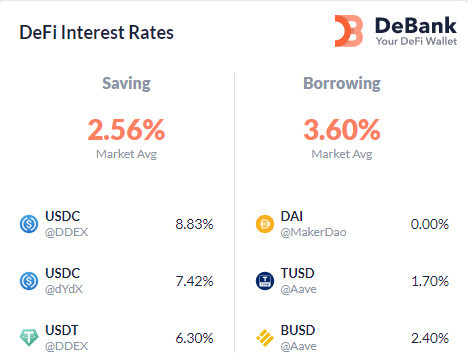Click the orange DAI coin icon
Image resolution: width=468 pixels, height=360 pixels.
pyautogui.click(x=265, y=224)
